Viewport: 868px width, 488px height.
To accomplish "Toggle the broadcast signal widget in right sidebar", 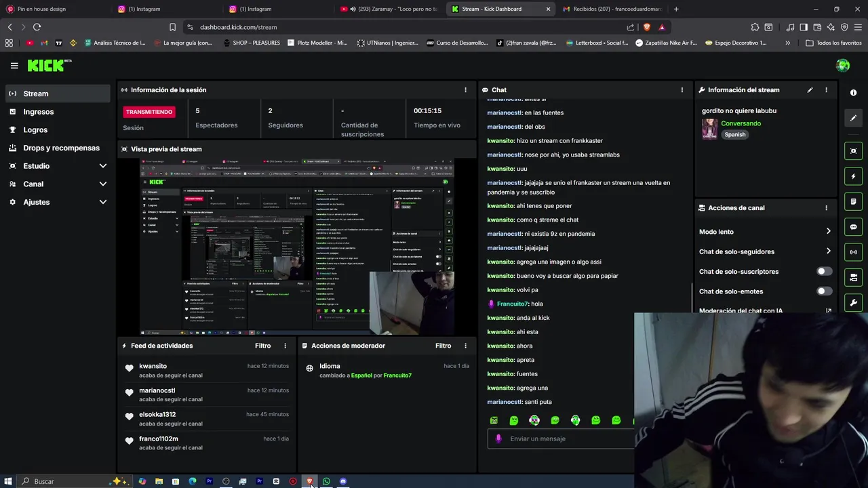I will tap(853, 252).
